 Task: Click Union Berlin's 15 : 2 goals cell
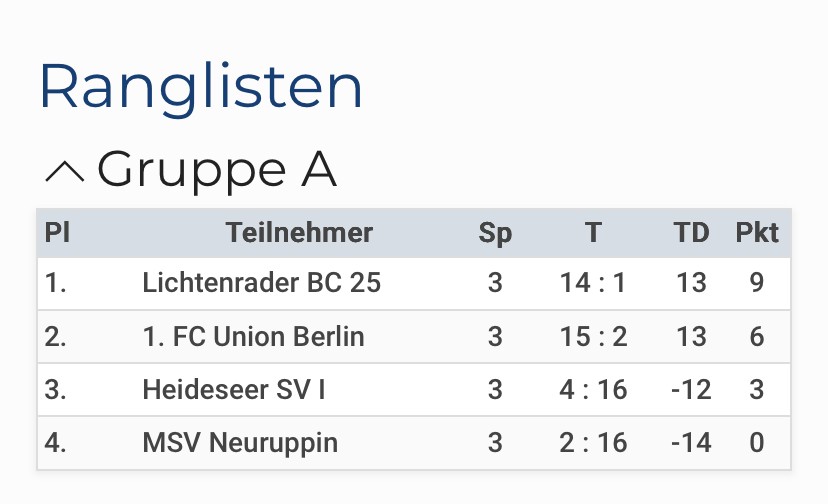593,336
